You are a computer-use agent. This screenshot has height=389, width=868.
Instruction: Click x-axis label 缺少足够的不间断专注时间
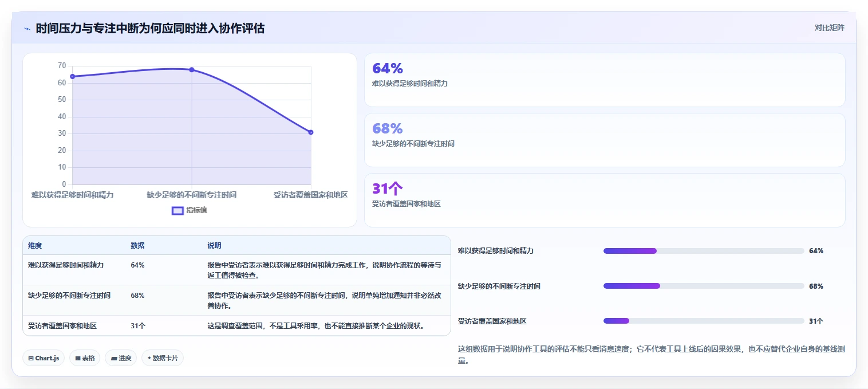click(x=192, y=195)
